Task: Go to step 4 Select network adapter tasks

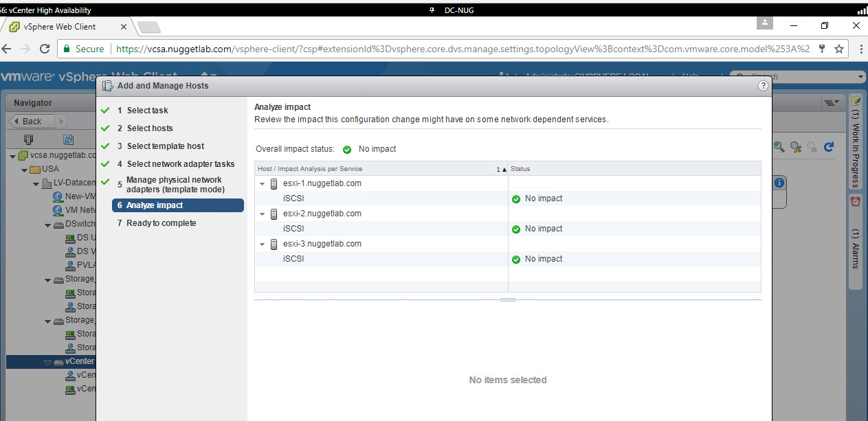Action: point(180,164)
